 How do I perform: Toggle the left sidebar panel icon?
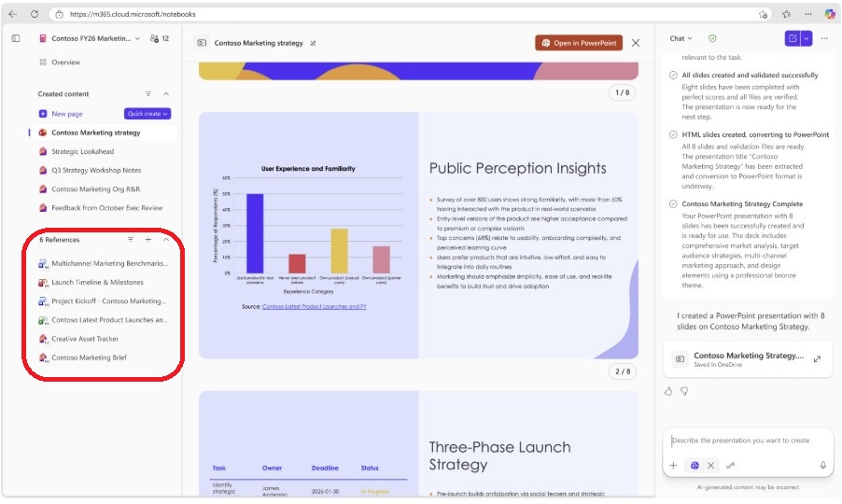(16, 38)
